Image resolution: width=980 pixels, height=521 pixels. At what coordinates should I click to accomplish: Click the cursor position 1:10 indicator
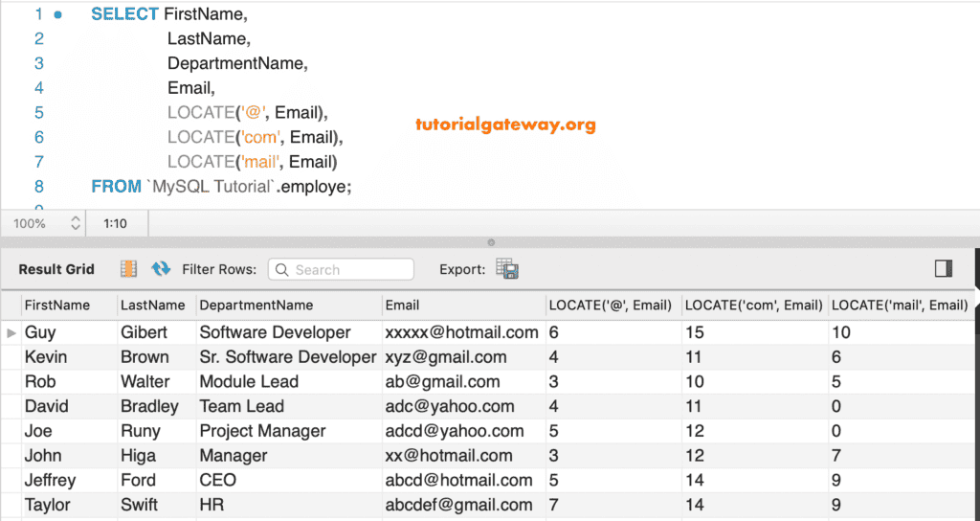click(x=115, y=223)
